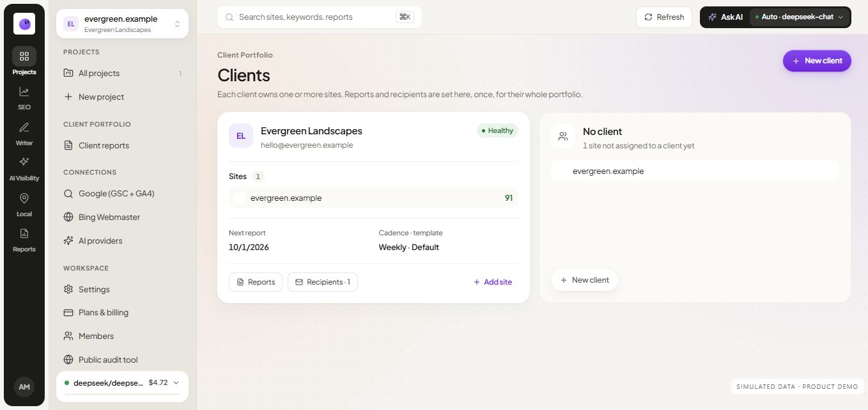Click the site score 91
Image resolution: width=868 pixels, height=410 pixels.
tap(509, 198)
